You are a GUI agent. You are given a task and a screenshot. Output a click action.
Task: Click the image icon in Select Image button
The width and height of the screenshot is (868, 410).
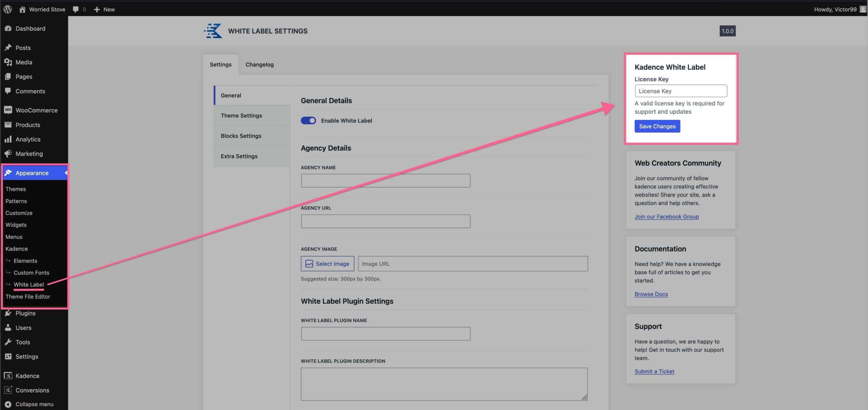309,264
